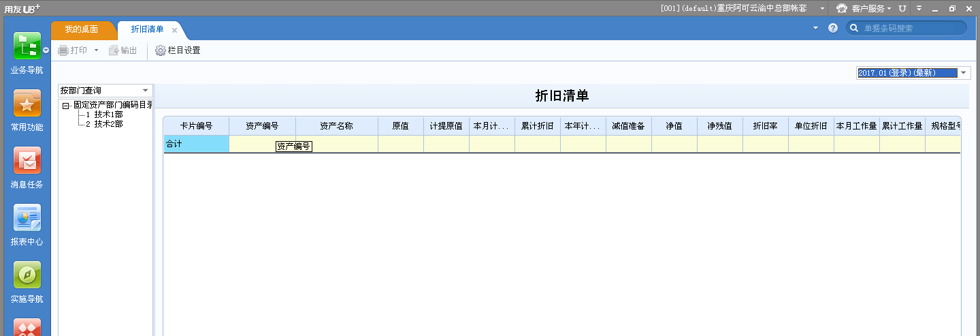
Task: Click the 净值 column header
Action: [674, 126]
